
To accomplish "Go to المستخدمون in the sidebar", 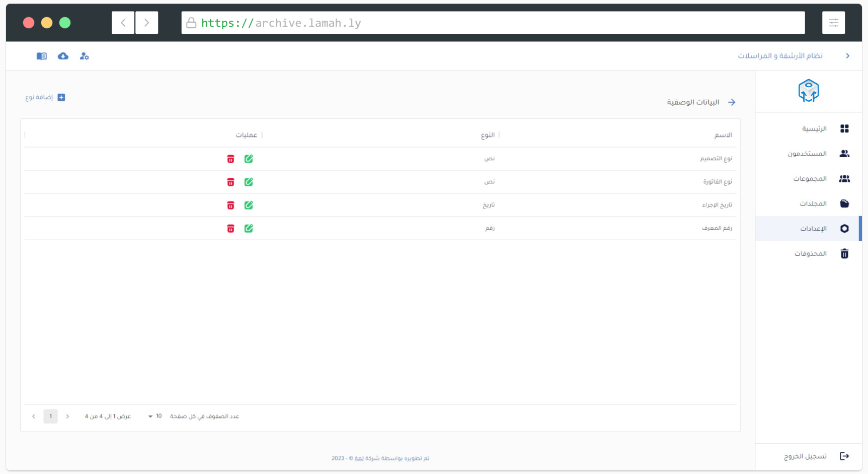I will coord(807,154).
